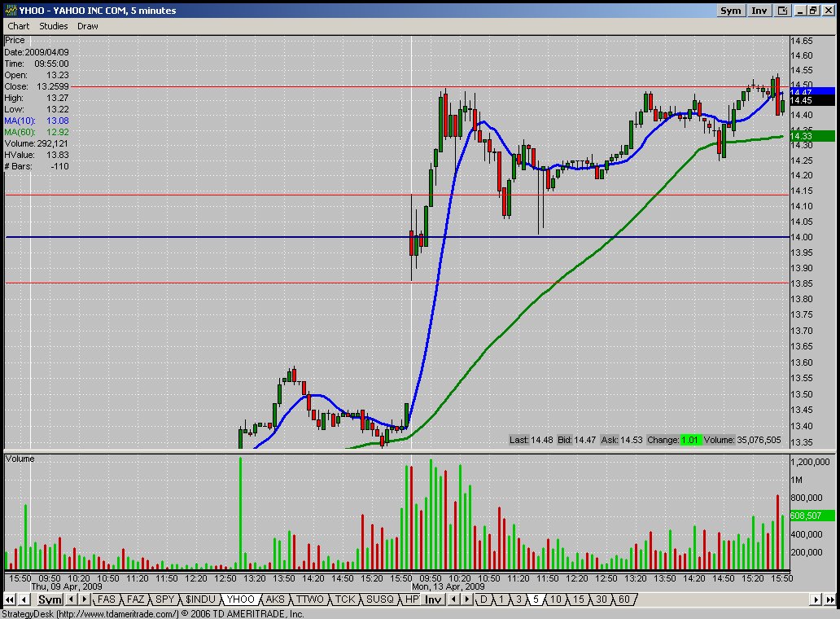Switch to the FAS symbol tab
This screenshot has width=840, height=619.
106,599
